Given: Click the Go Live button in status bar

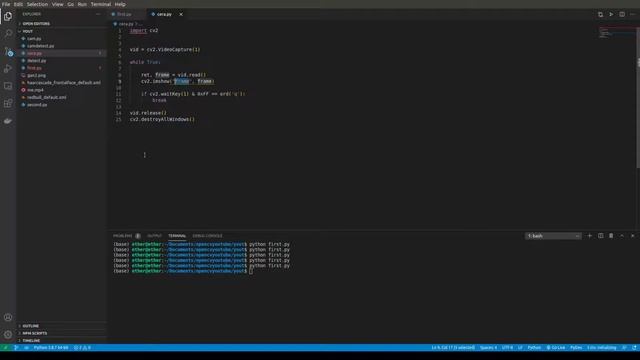Looking at the screenshot, I should [556, 348].
